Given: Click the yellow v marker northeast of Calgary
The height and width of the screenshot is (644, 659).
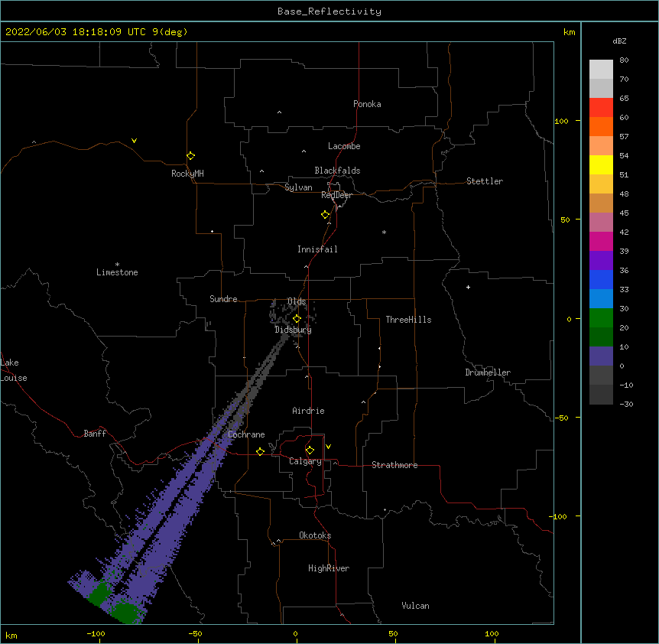Looking at the screenshot, I should (328, 447).
